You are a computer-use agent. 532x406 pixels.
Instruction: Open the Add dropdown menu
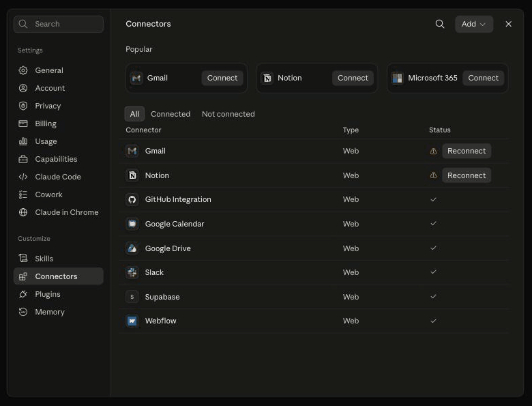(473, 24)
